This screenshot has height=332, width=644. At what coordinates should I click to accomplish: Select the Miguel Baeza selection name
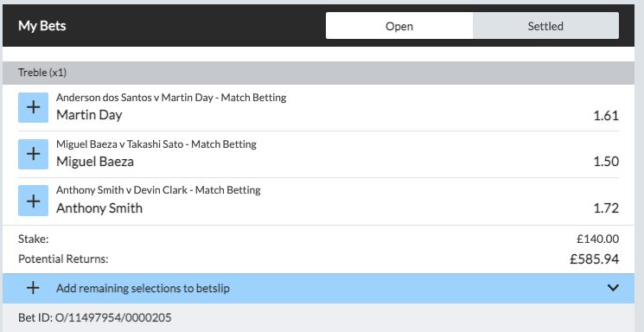tap(95, 162)
